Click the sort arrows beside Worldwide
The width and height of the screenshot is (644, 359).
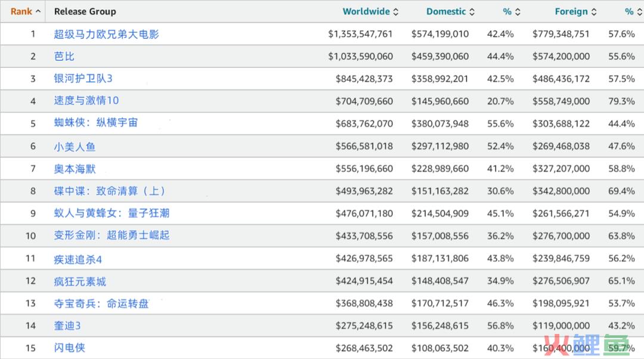coord(395,12)
